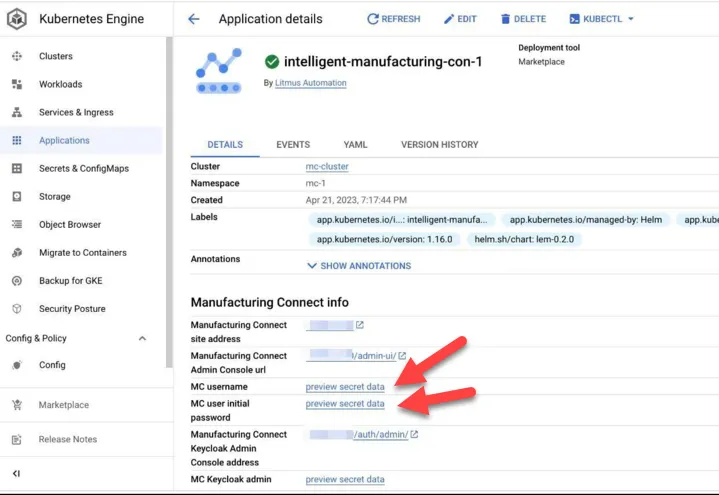Click the Migrate to Containers icon
This screenshot has height=495, width=719.
click(x=17, y=252)
